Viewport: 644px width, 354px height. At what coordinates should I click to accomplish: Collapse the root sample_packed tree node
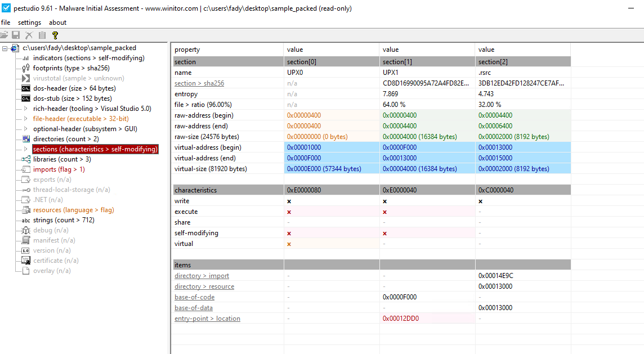tap(5, 48)
